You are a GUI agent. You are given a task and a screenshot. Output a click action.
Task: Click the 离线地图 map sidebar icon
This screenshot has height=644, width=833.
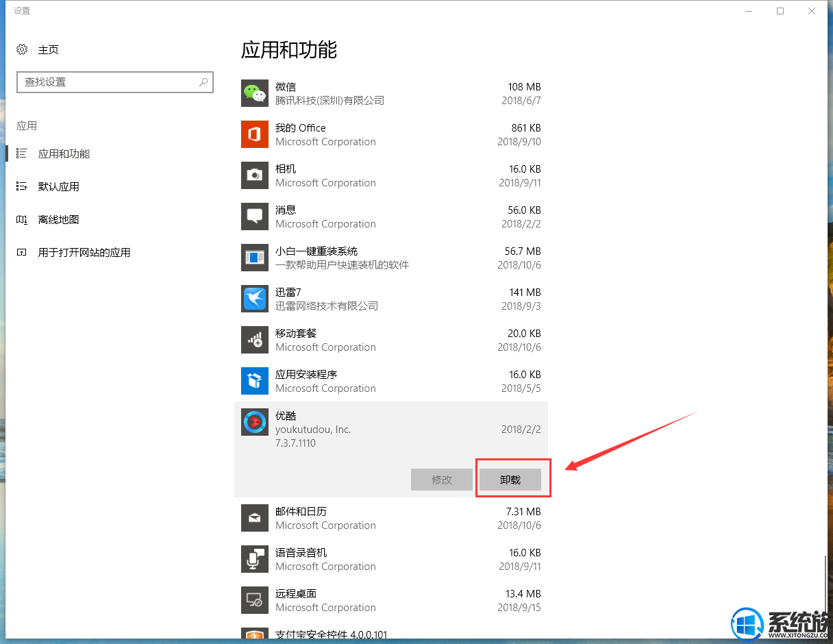pos(22,219)
